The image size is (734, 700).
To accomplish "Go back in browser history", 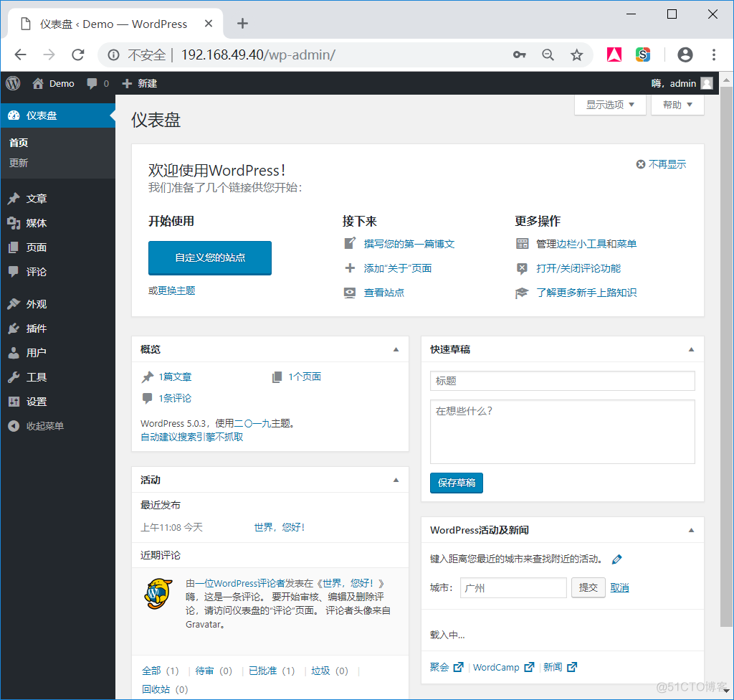I will [x=21, y=55].
